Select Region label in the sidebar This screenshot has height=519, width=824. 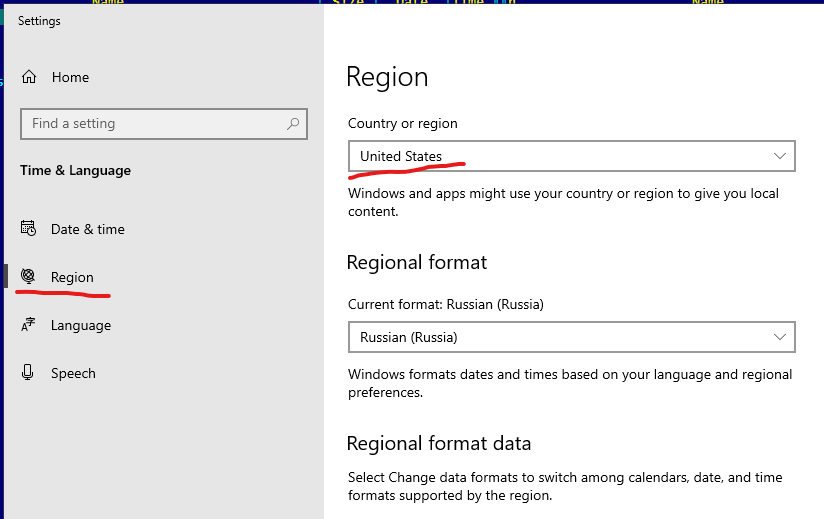(72, 277)
